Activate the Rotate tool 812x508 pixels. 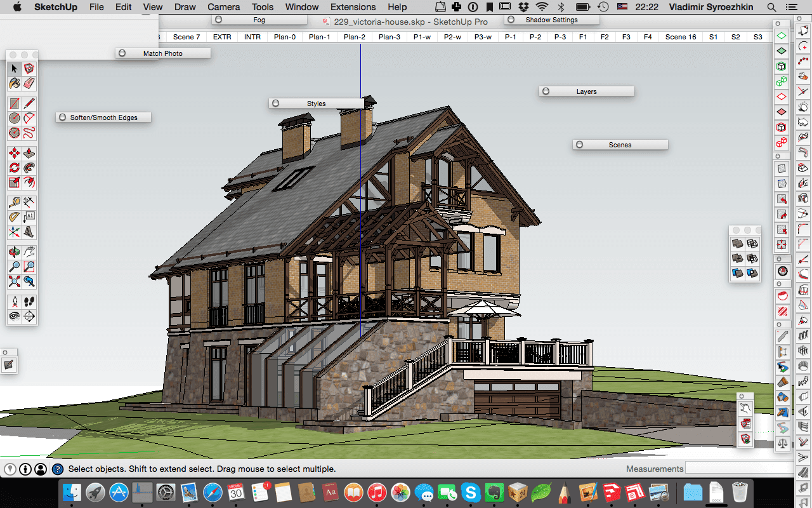click(x=13, y=167)
